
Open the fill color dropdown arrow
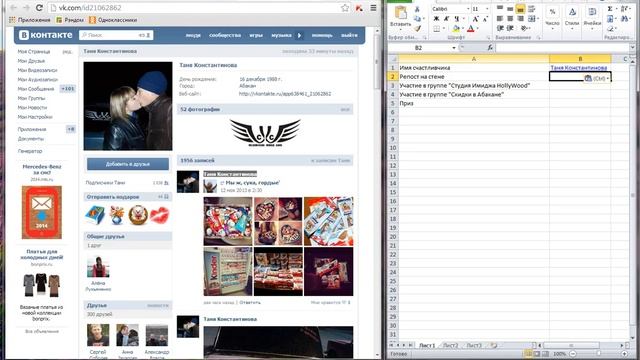[x=463, y=29]
